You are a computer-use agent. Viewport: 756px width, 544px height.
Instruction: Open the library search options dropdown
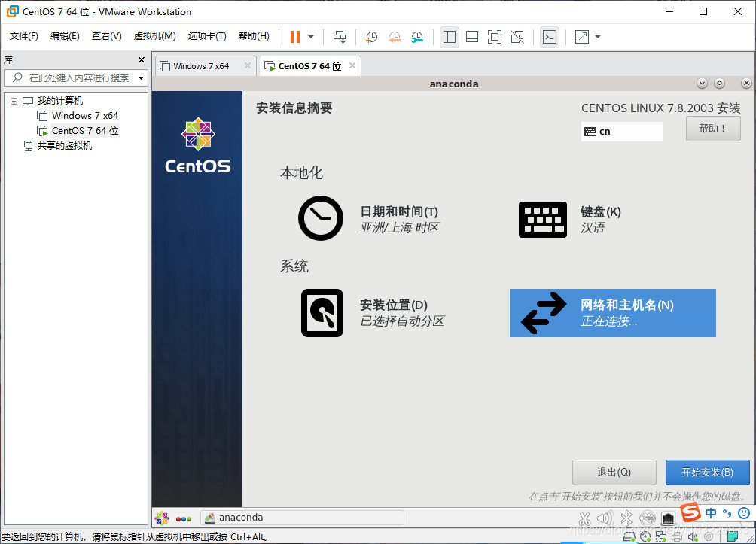[140, 77]
